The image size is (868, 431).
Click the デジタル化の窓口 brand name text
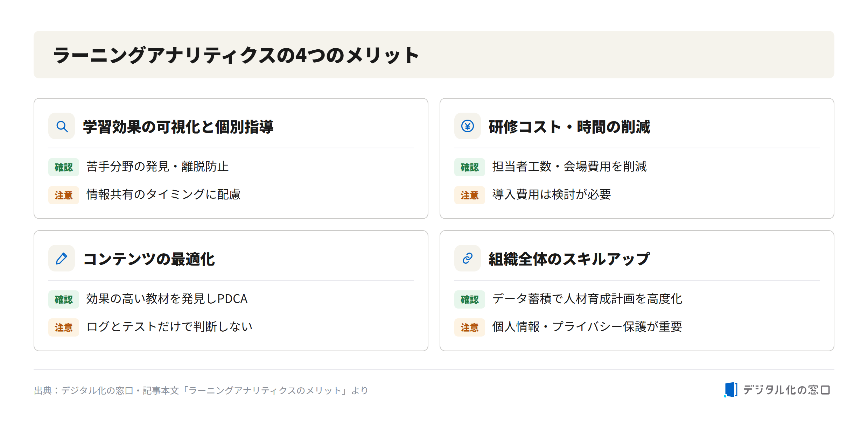[x=786, y=390]
